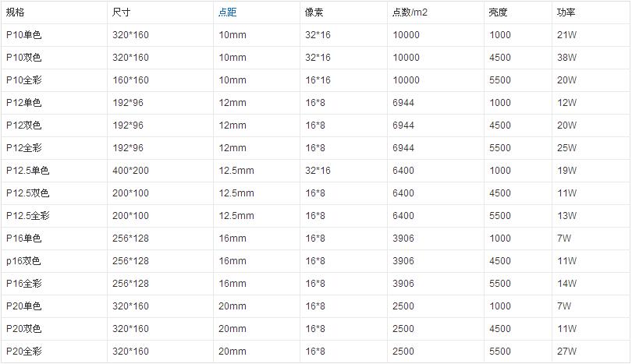This screenshot has width=632, height=364.
Task: Select the 21W power value
Action: point(566,35)
